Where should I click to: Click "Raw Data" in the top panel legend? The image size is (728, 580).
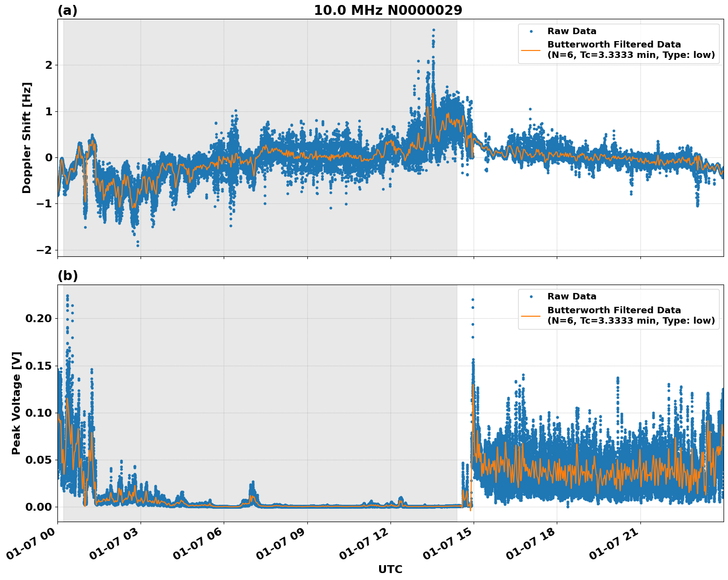[572, 31]
